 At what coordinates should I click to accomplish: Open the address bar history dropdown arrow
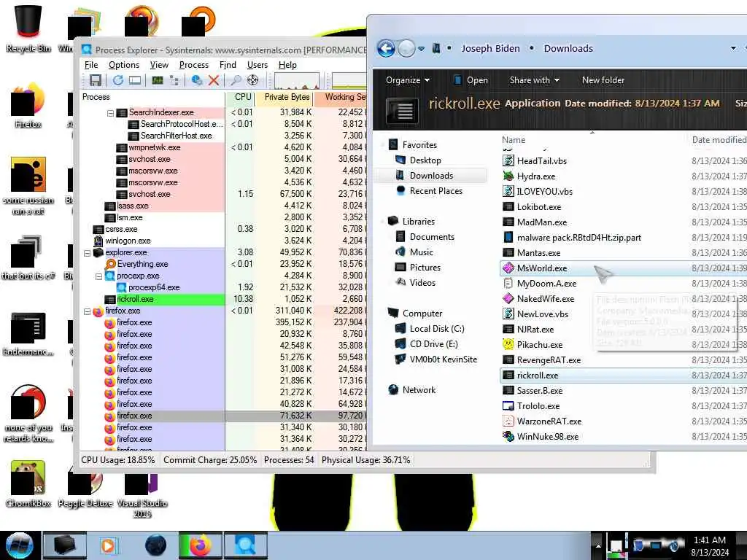733,48
